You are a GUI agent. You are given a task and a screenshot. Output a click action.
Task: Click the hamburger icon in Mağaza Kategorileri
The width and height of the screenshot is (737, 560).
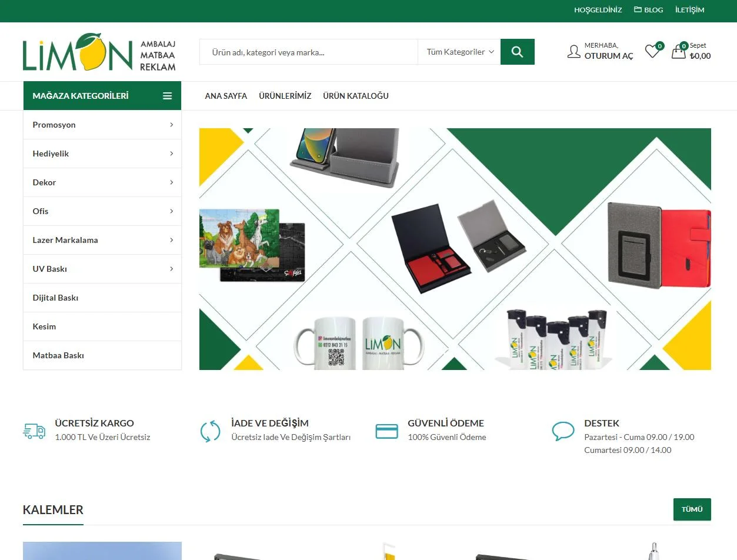pyautogui.click(x=168, y=96)
